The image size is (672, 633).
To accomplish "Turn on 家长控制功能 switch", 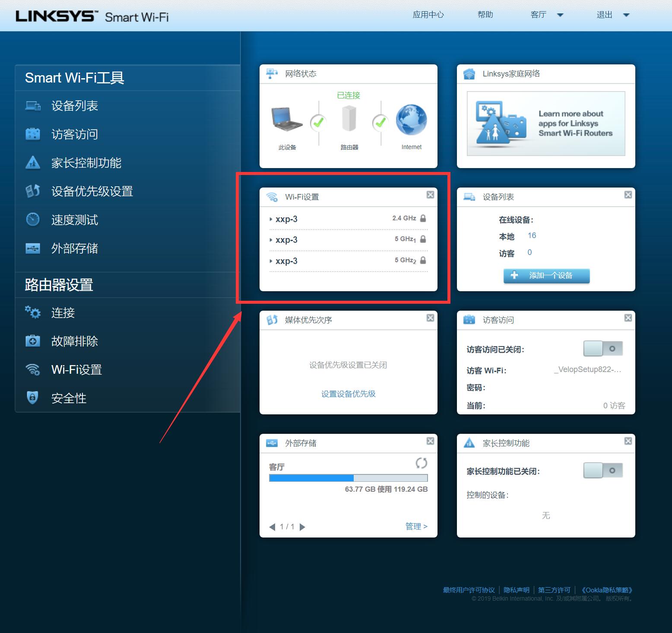I will coord(603,471).
